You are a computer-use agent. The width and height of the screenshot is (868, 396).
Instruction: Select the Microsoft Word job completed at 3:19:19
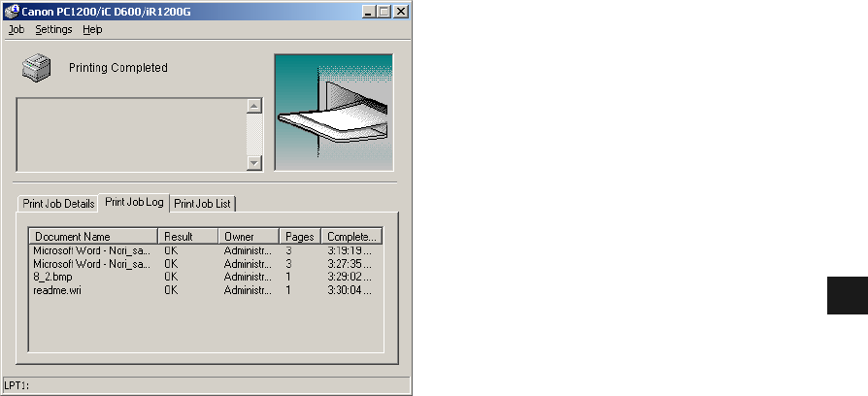tap(206, 250)
